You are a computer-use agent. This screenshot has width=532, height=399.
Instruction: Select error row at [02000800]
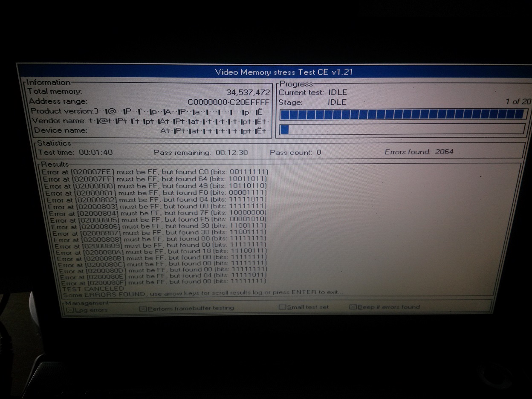(x=156, y=186)
